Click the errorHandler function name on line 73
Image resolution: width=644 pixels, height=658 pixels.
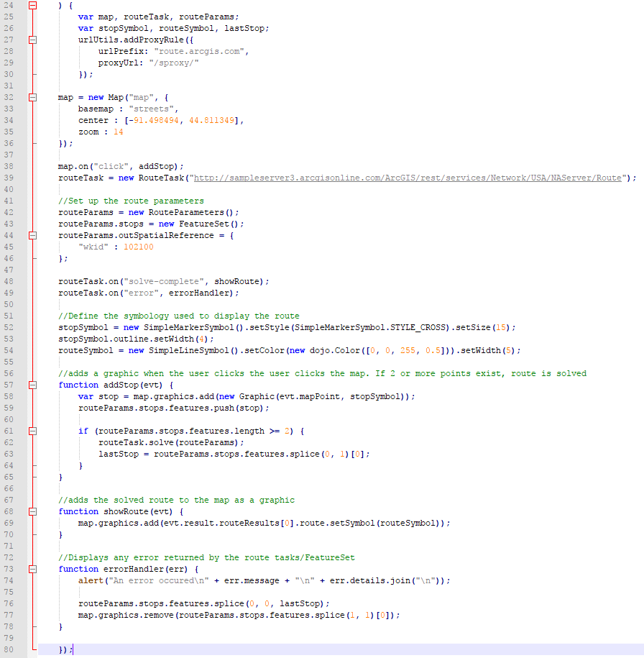point(134,569)
